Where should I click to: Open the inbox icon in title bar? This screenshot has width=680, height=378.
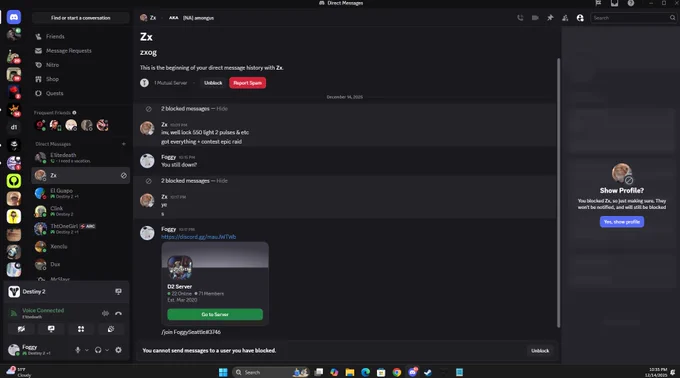pyautogui.click(x=615, y=3)
